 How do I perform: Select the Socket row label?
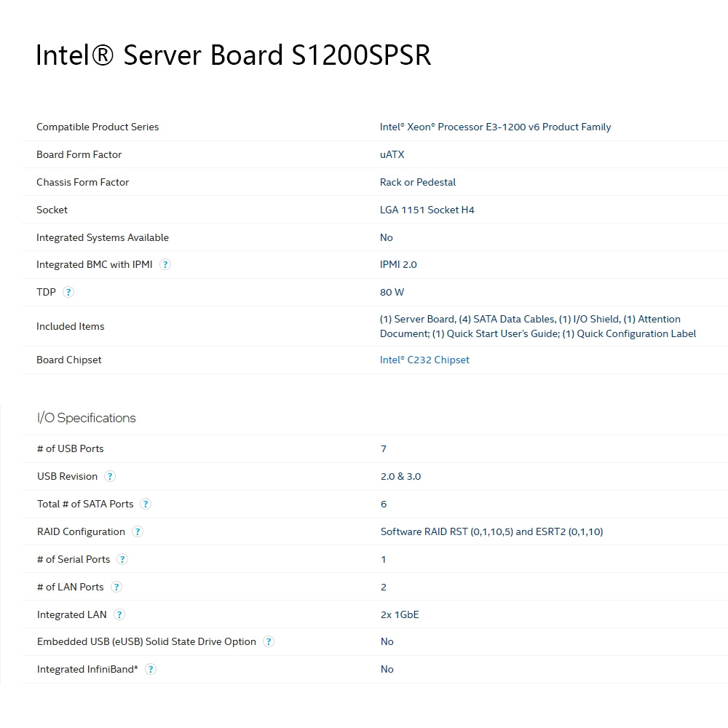point(52,210)
